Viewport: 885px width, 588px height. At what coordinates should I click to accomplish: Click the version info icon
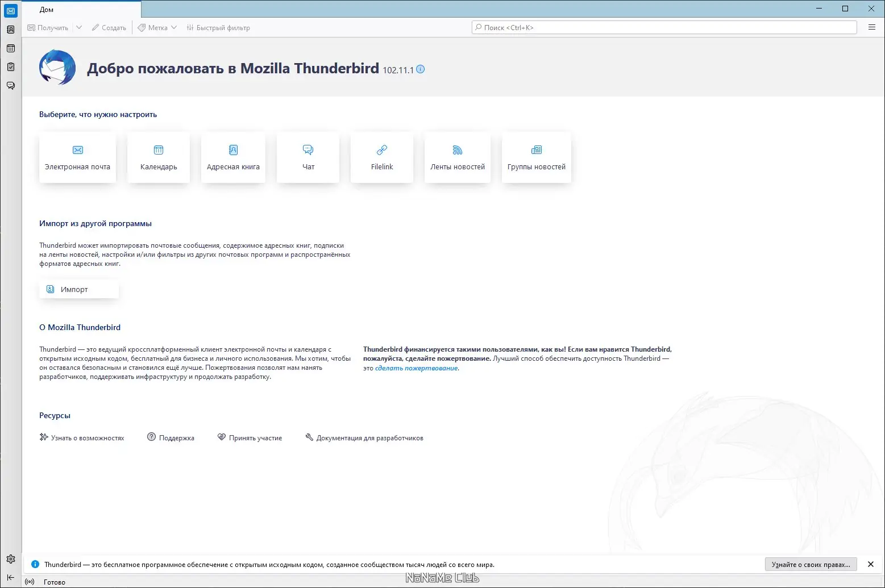pos(421,69)
